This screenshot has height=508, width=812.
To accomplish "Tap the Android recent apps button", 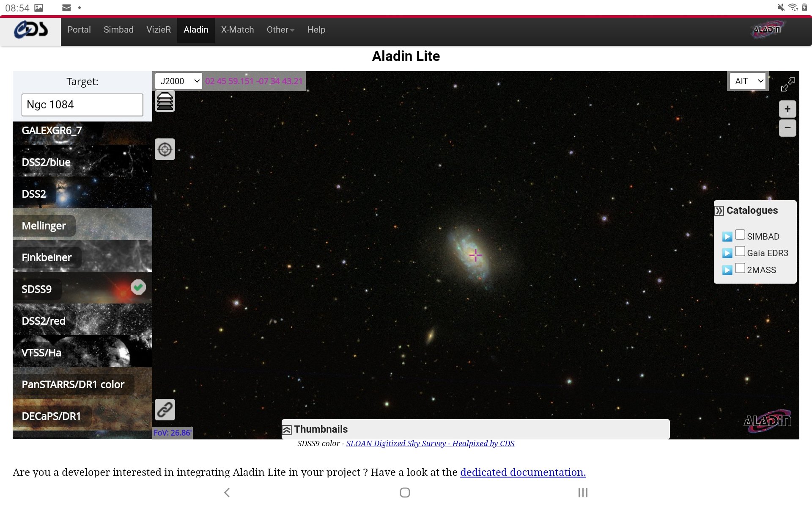I will (583, 492).
